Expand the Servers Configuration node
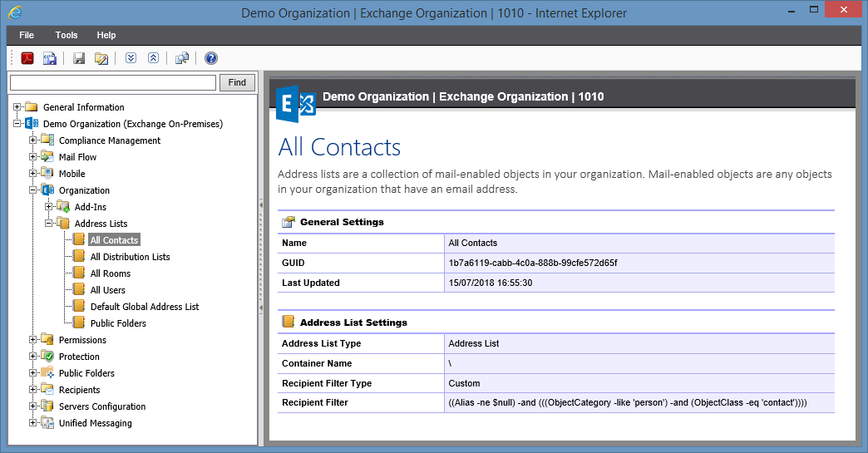This screenshot has width=868, height=453. (32, 406)
